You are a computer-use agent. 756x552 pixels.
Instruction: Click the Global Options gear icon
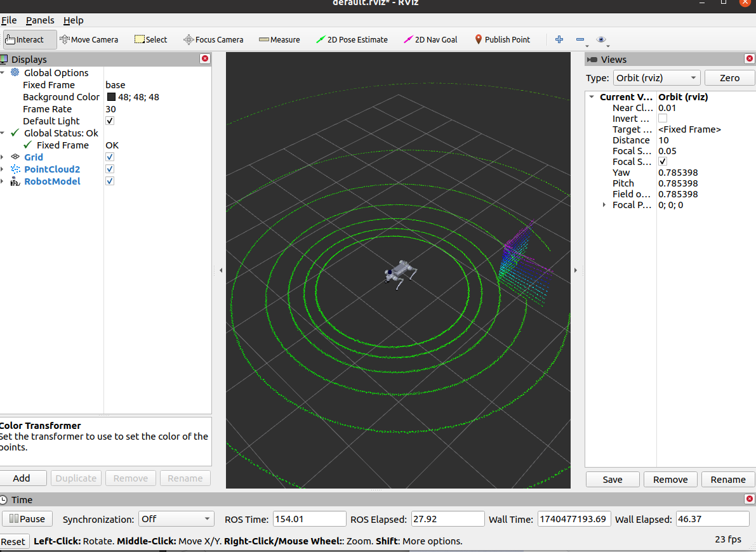coord(15,72)
